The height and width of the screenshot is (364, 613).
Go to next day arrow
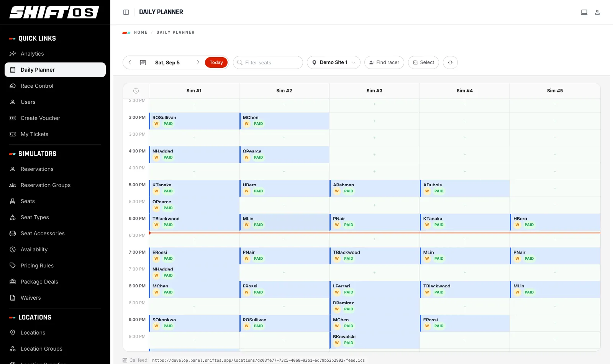(x=198, y=62)
